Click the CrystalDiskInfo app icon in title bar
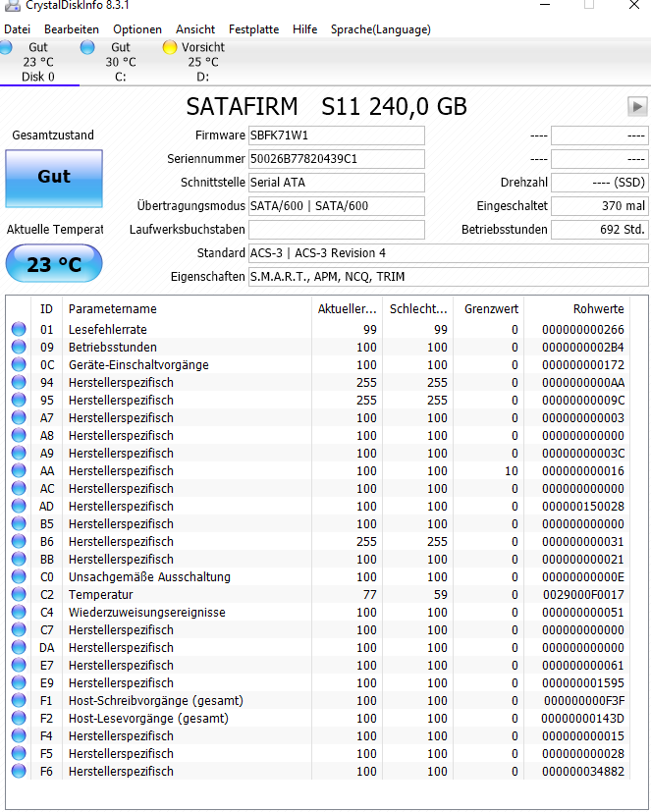The width and height of the screenshot is (651, 812). click(12, 5)
